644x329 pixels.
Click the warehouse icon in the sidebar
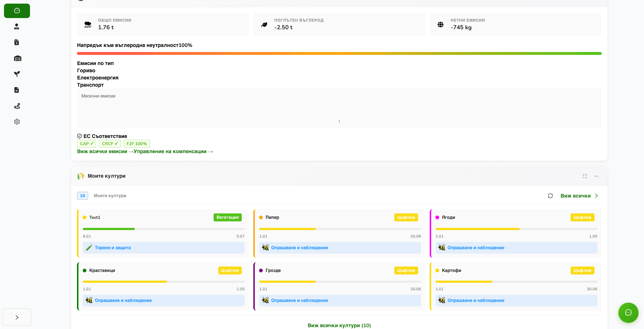17,58
